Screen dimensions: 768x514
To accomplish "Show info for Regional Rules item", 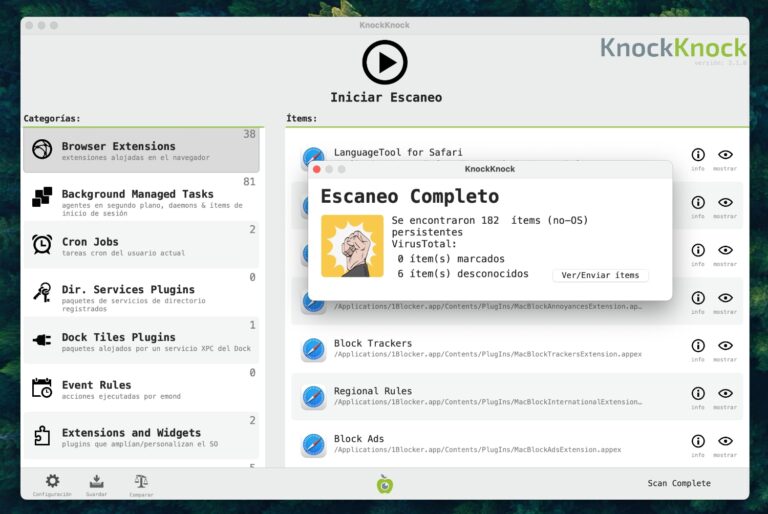I will pyautogui.click(x=698, y=394).
